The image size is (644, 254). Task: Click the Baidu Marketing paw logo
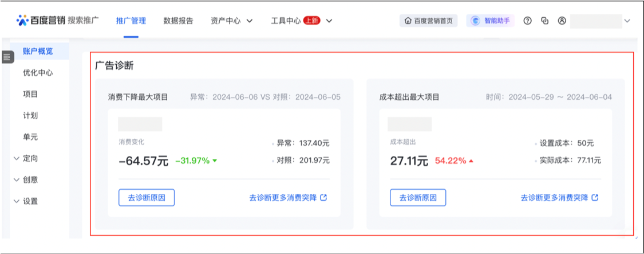(23, 21)
